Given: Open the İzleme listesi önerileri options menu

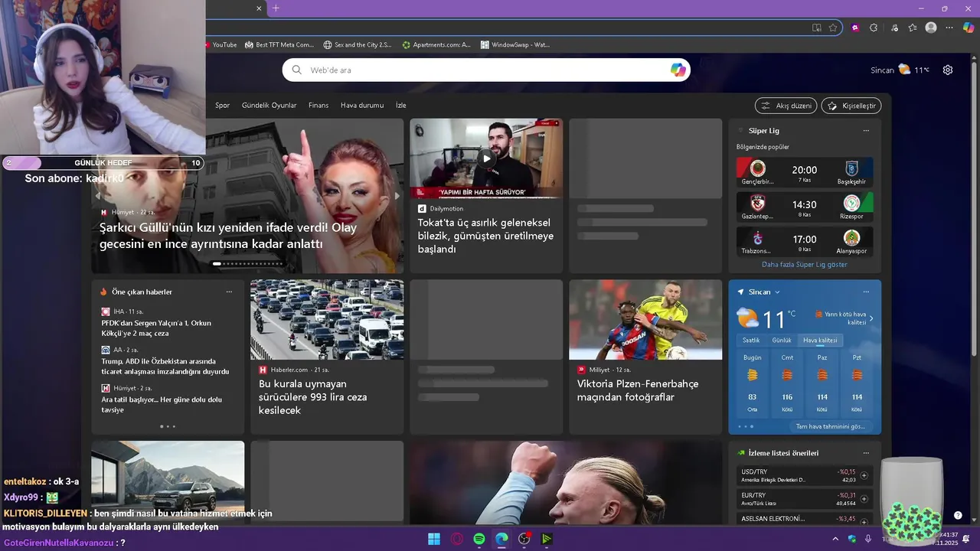Looking at the screenshot, I should [866, 453].
